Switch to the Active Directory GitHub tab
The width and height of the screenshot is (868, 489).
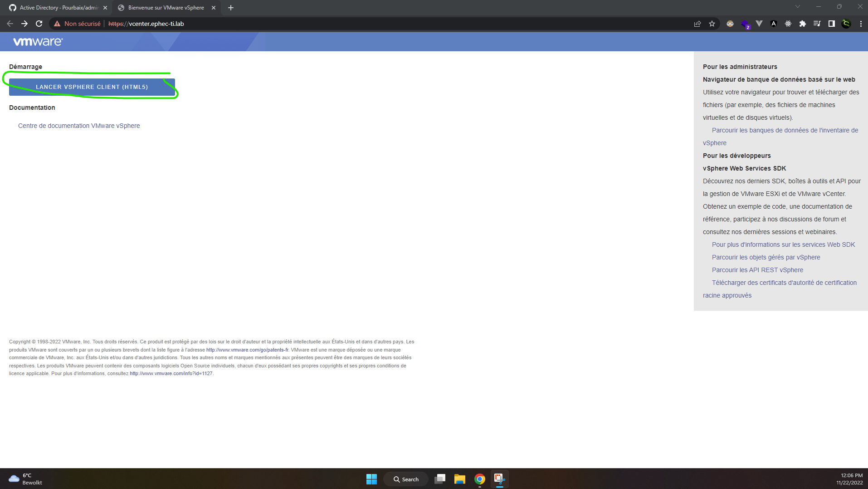[x=58, y=8]
